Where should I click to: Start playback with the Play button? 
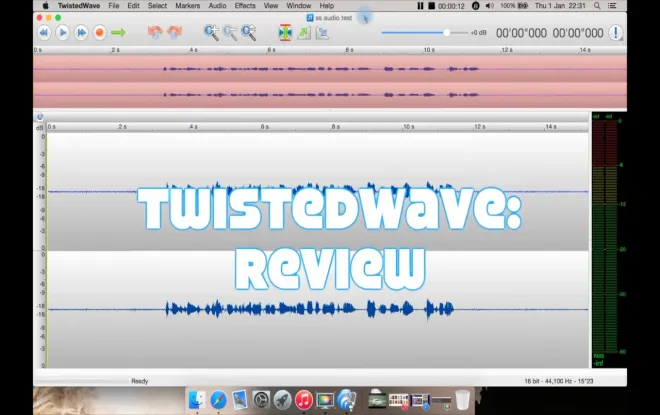click(62, 32)
